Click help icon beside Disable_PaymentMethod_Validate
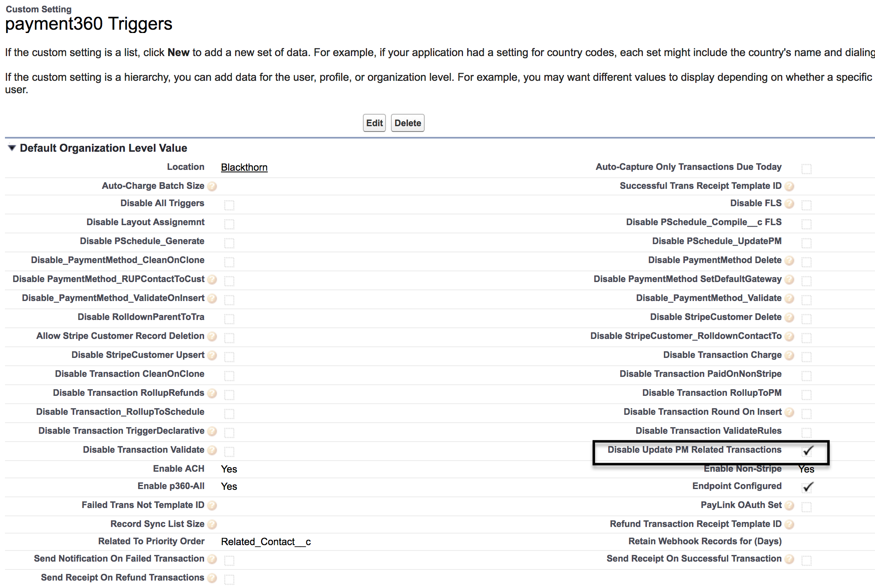Screen dimensions: 875x588 (789, 299)
